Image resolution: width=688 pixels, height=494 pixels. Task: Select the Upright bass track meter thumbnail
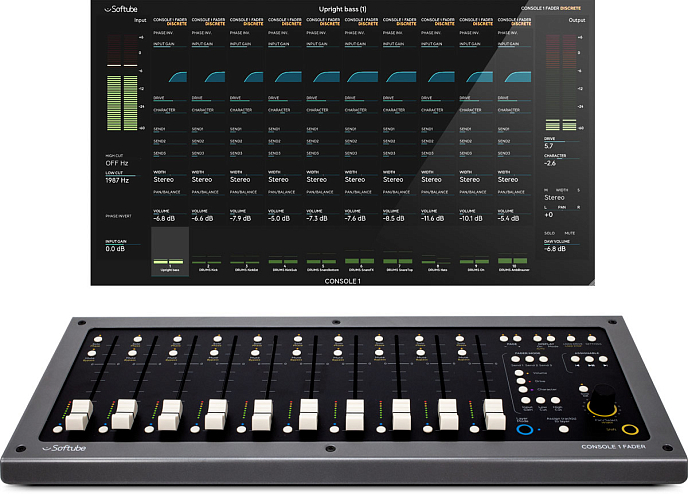[x=170, y=252]
